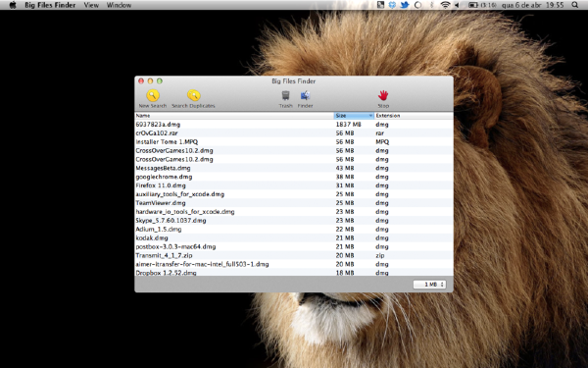The height and width of the screenshot is (368, 588).
Task: Click the Search Duplicates toolbar icon
Action: click(193, 99)
